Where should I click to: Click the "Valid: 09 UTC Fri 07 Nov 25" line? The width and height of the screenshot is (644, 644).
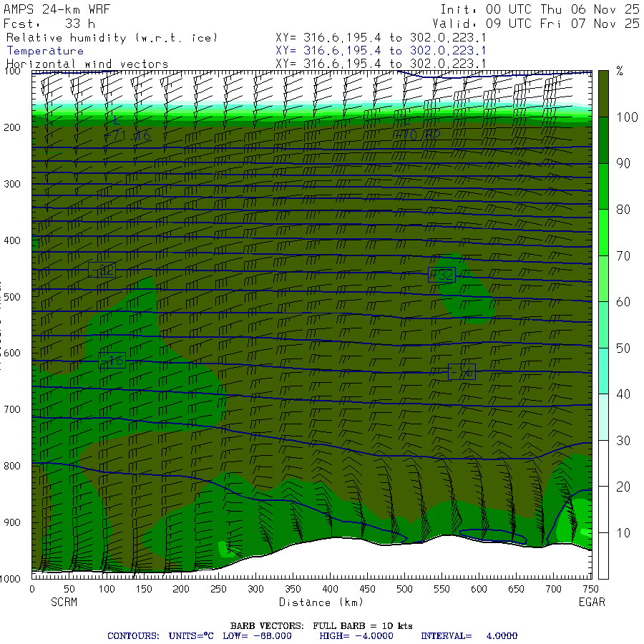[536, 24]
